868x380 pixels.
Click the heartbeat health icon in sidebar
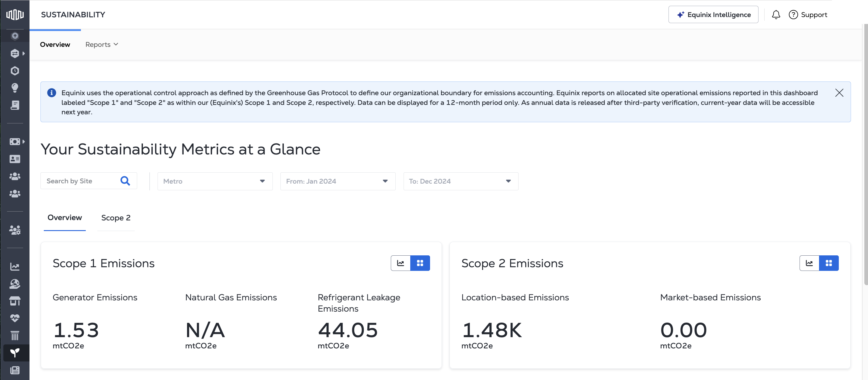(15, 318)
